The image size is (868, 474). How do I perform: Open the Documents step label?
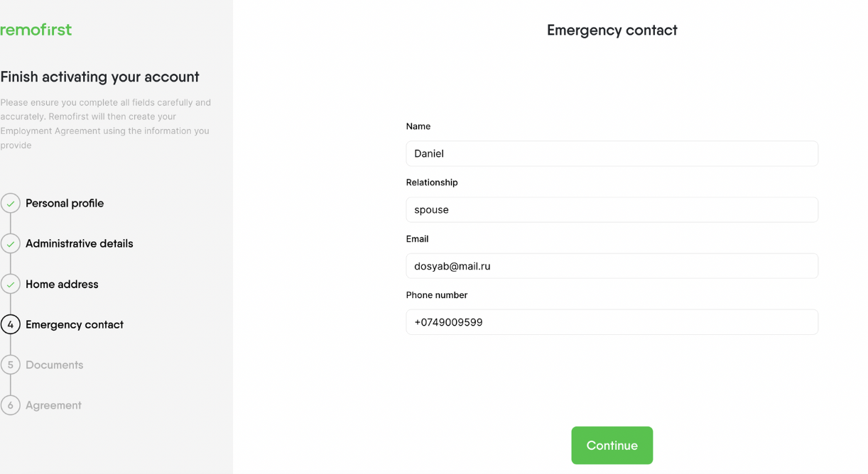coord(55,365)
